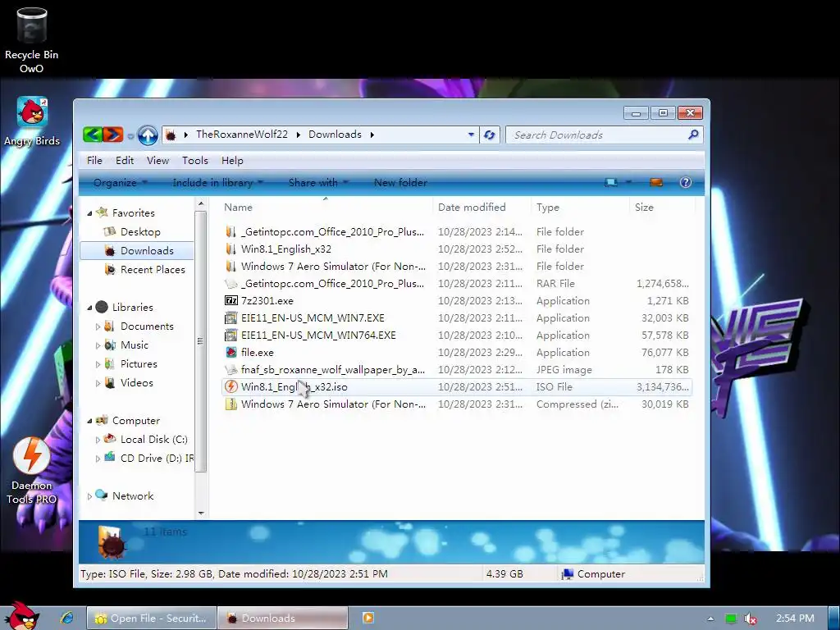Select the 7z2301.exe file icon

pos(231,300)
